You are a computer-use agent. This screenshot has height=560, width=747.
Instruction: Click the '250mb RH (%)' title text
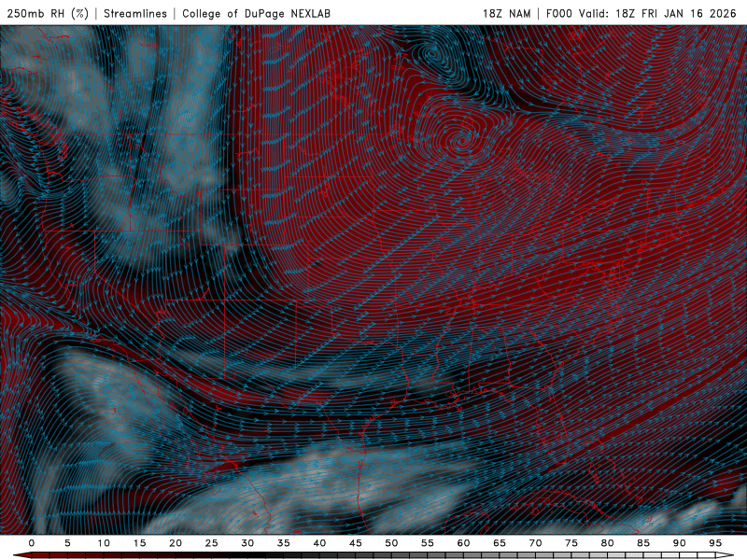tap(48, 13)
